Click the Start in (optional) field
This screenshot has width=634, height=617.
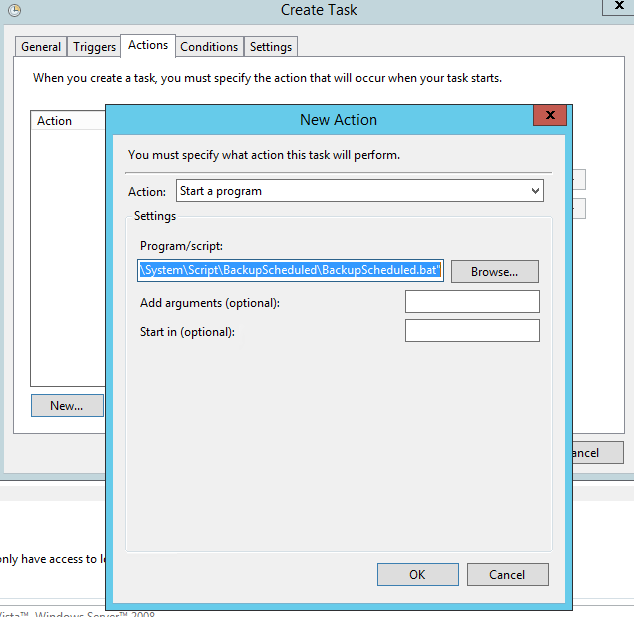[472, 331]
